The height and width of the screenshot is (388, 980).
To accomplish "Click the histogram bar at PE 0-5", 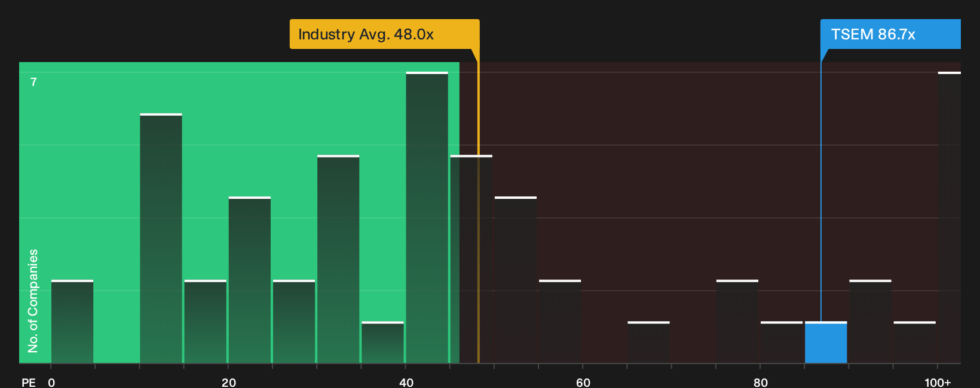I will coord(72,321).
